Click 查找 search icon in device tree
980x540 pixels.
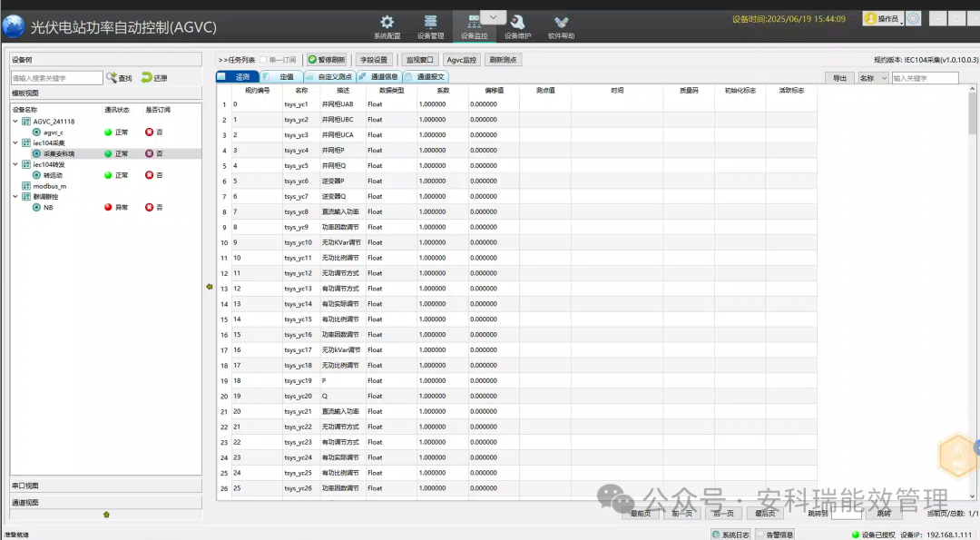coord(112,77)
